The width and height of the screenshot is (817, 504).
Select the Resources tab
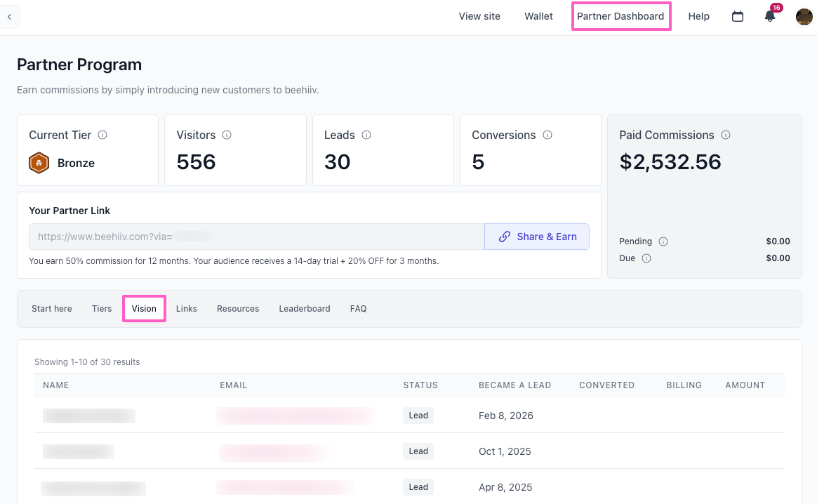click(x=238, y=309)
